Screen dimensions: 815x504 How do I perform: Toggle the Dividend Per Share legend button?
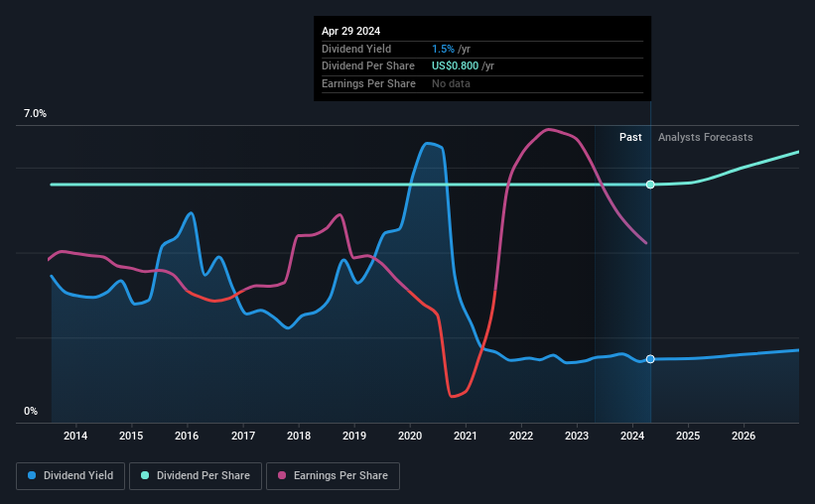[196, 476]
